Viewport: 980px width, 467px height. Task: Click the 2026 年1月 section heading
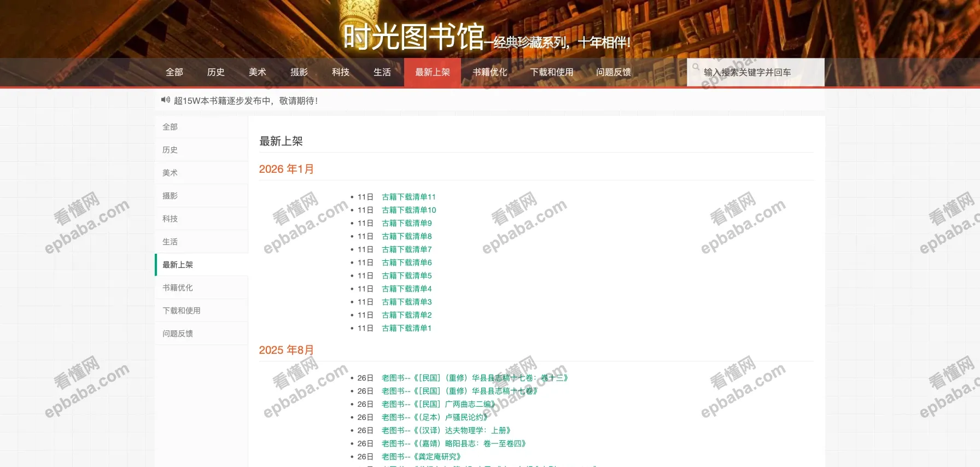pyautogui.click(x=287, y=169)
